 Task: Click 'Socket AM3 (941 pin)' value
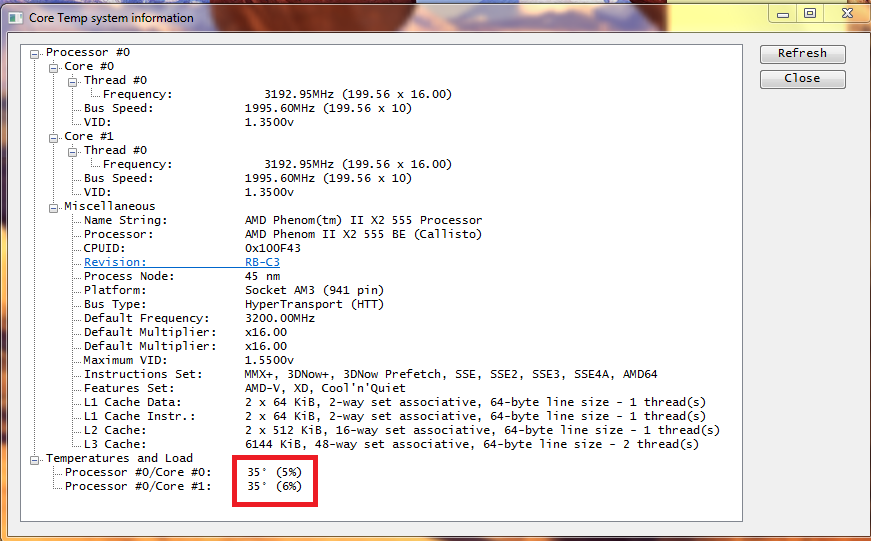point(314,290)
